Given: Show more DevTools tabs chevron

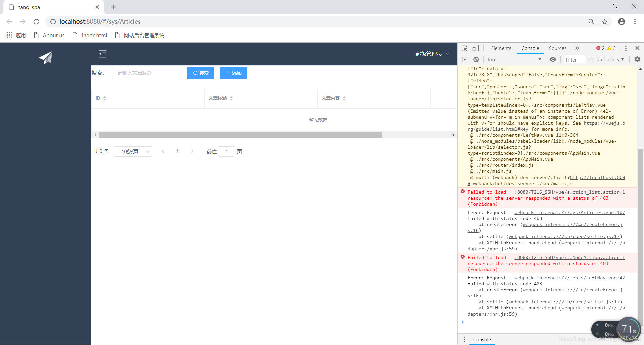Looking at the screenshot, I should [577, 48].
